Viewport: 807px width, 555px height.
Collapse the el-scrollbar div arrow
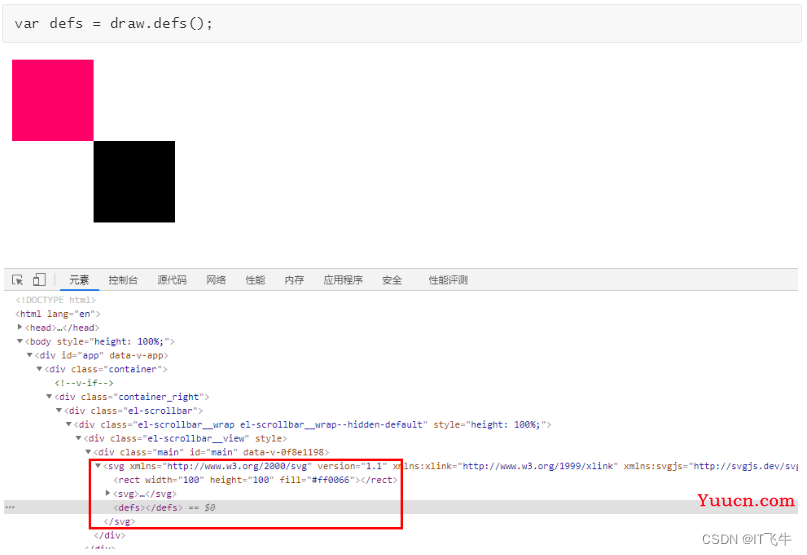(59, 410)
